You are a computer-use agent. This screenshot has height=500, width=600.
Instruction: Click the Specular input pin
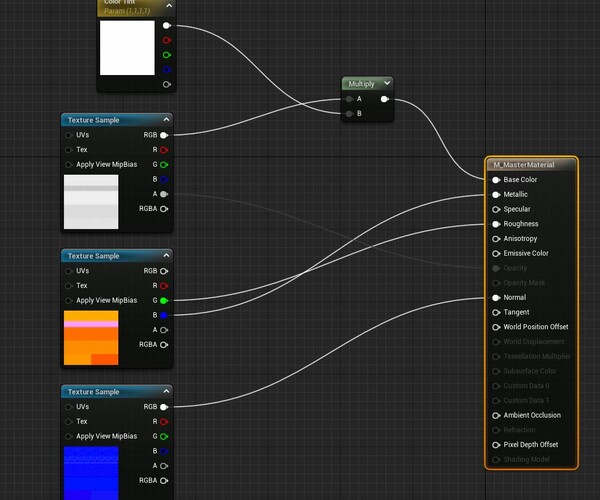click(x=496, y=209)
